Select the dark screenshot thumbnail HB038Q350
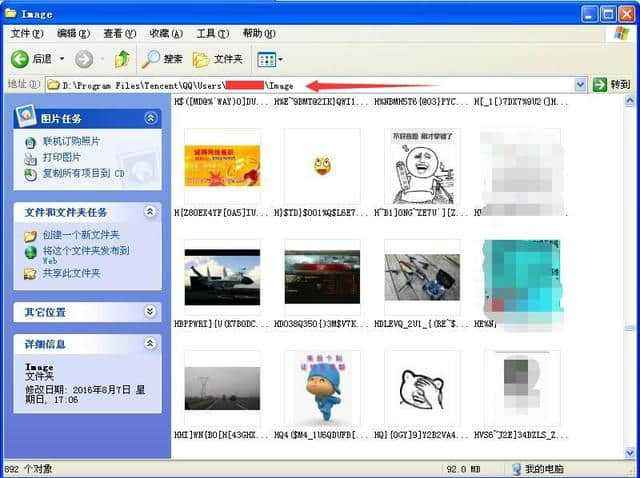Image resolution: width=640 pixels, height=478 pixels. [322, 277]
